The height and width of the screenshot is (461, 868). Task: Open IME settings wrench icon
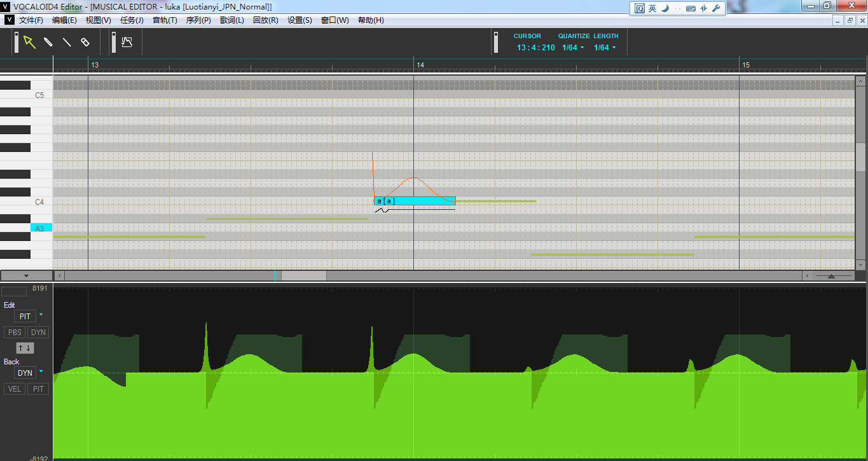coord(716,8)
